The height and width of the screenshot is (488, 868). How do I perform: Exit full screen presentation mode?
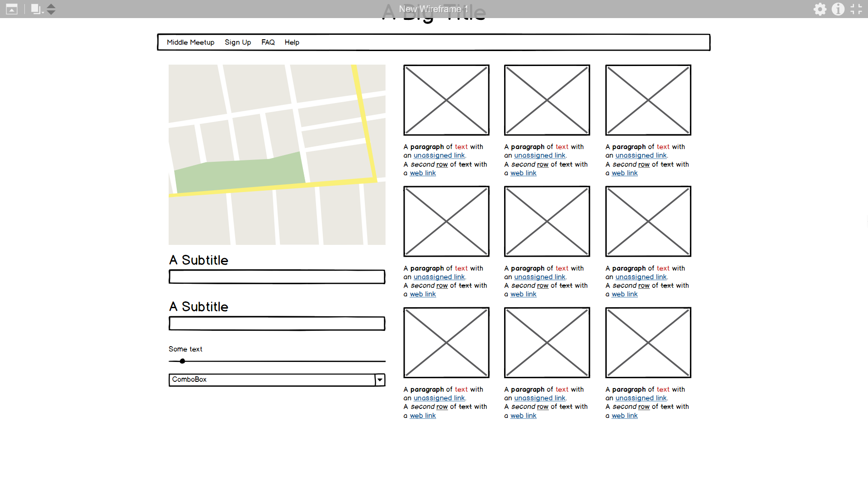tap(856, 9)
